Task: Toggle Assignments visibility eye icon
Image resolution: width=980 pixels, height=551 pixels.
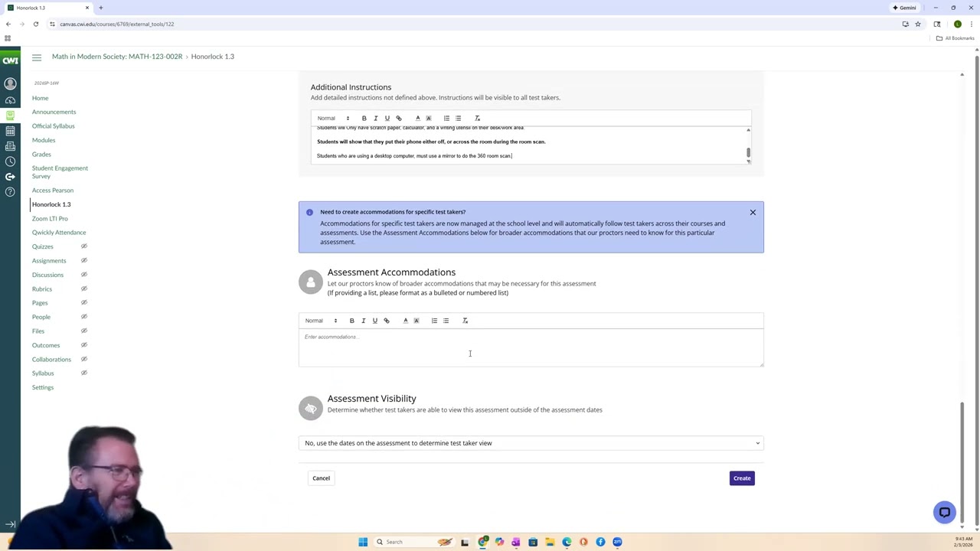Action: 84,260
